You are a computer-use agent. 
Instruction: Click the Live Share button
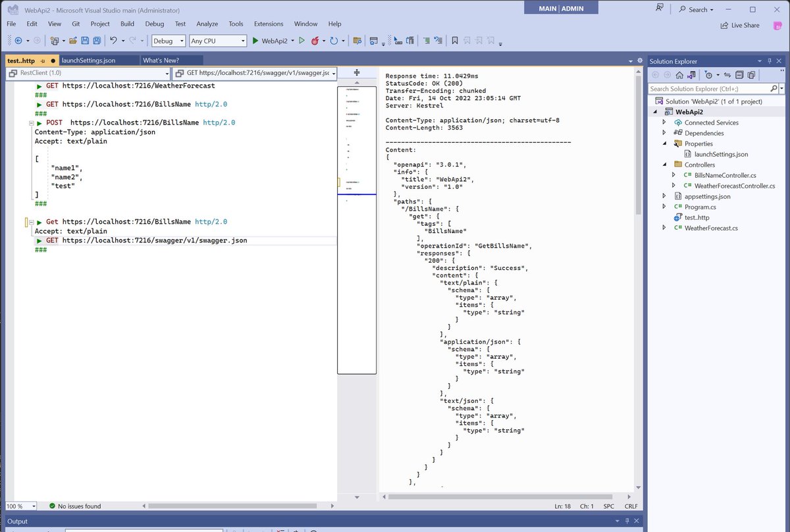(x=740, y=25)
